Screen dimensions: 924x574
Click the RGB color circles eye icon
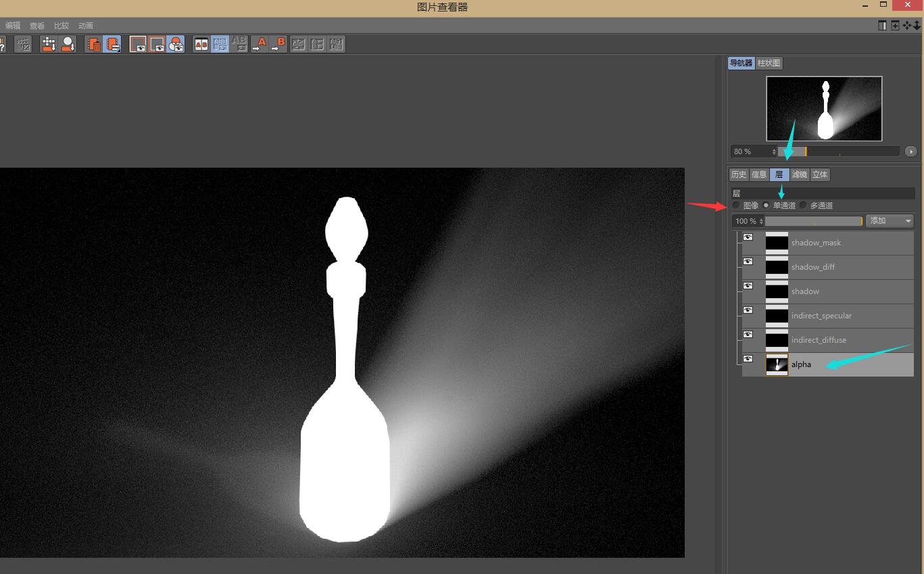tap(176, 45)
